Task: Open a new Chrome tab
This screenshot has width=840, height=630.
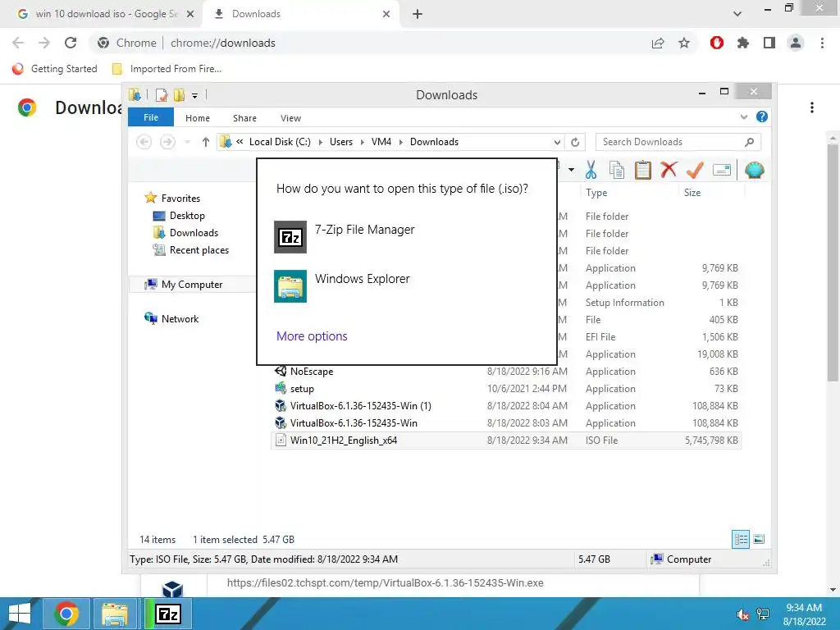Action: 418,14
